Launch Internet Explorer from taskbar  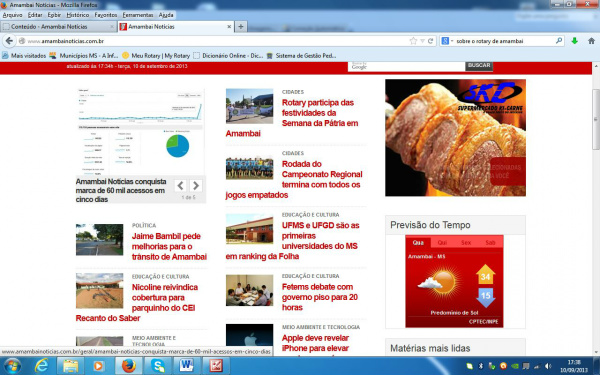coord(41,366)
